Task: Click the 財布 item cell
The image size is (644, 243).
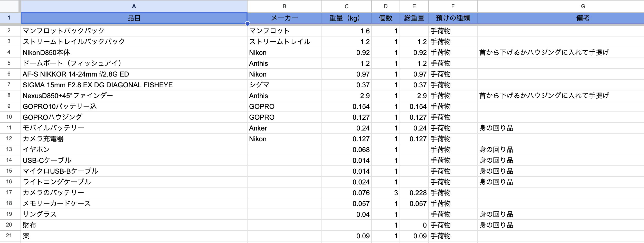Action: 134,225
